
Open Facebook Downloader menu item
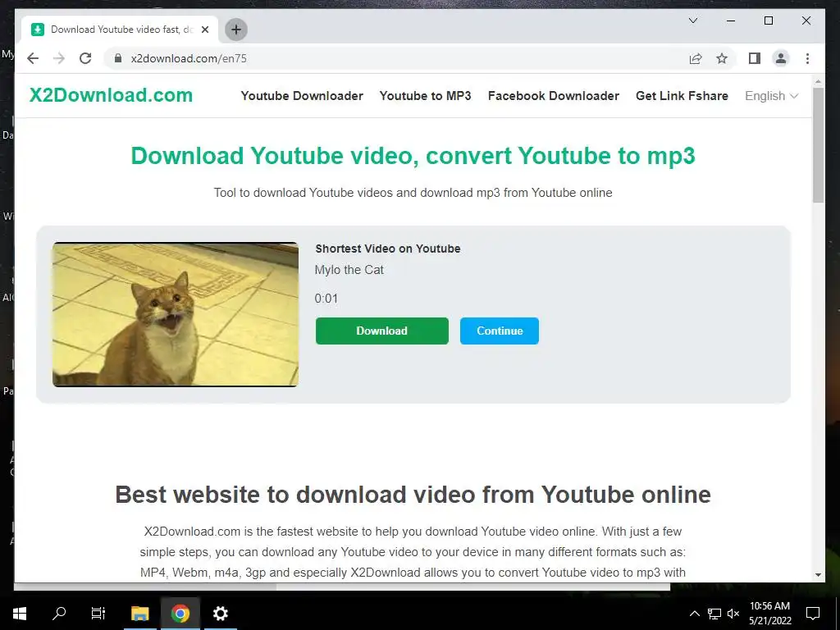point(554,96)
